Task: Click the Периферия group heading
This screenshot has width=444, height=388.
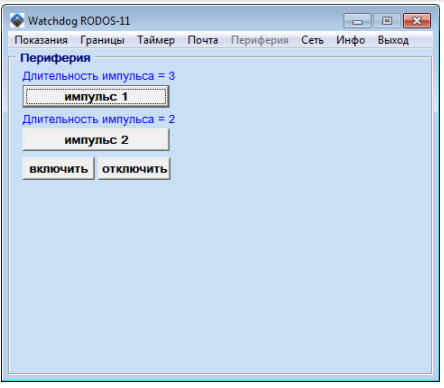Action: (55, 58)
